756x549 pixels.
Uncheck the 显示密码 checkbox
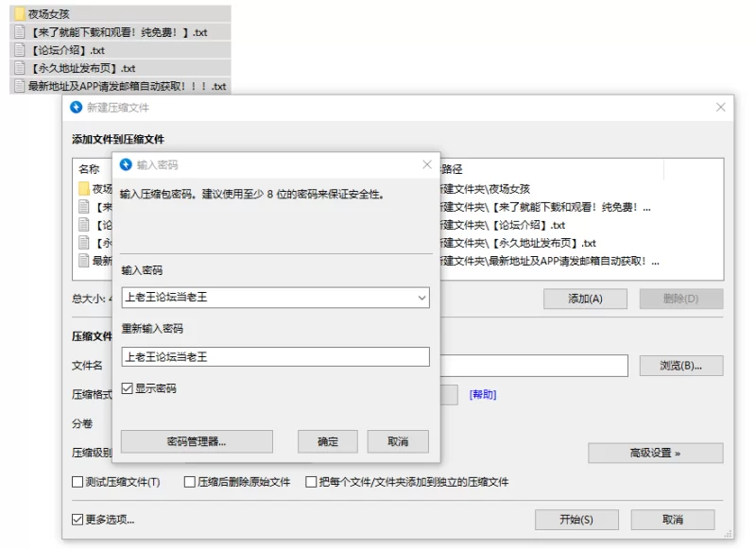(x=128, y=388)
